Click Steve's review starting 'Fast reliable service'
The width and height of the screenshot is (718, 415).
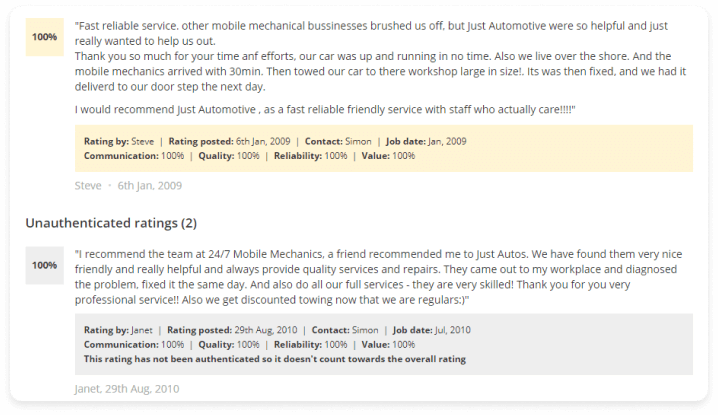381,56
